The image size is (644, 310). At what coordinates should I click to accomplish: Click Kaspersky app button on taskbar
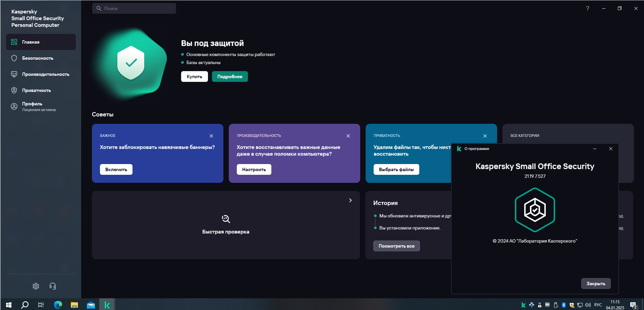107,305
